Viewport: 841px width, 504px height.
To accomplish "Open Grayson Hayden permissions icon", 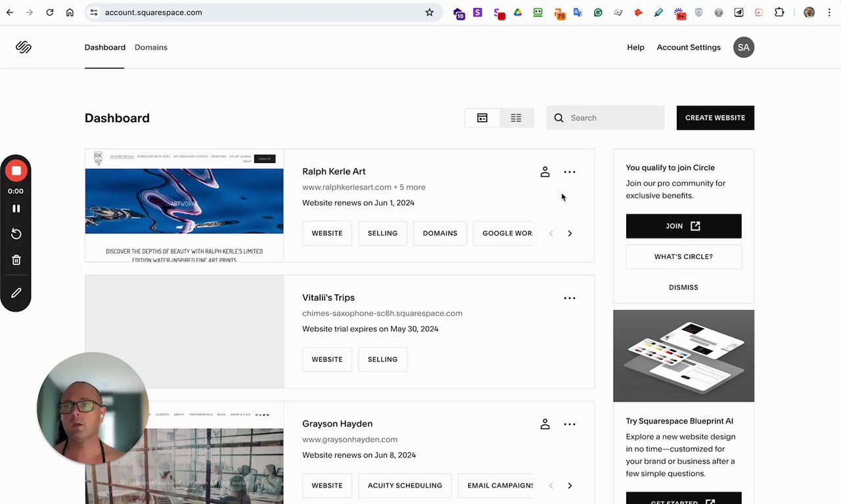I will click(545, 424).
